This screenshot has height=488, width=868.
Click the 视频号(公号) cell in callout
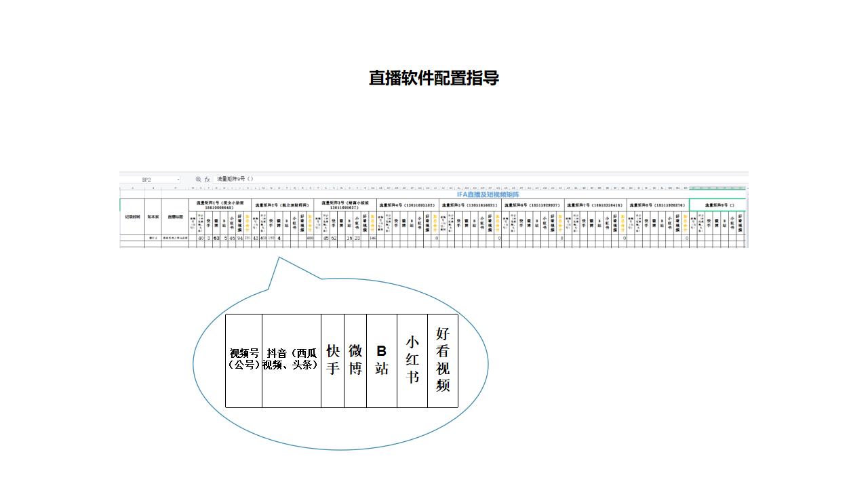243,361
